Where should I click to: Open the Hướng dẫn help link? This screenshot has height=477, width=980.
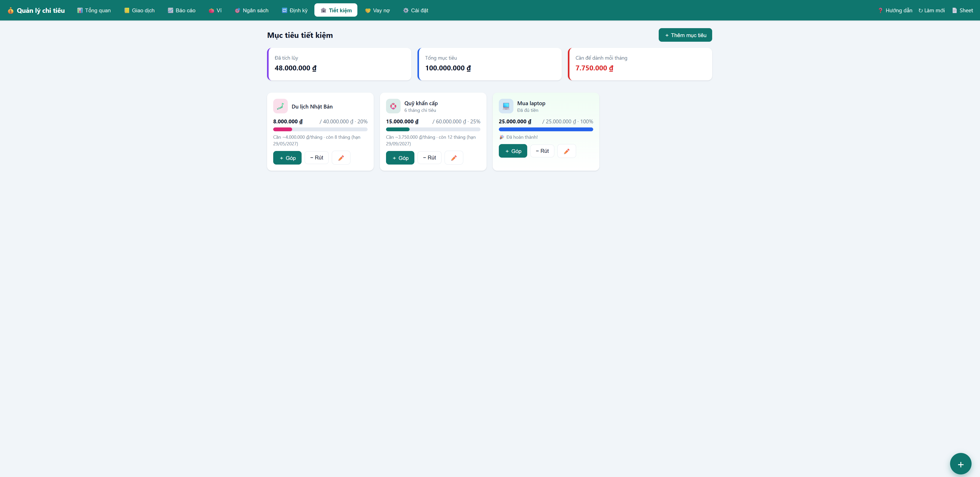pyautogui.click(x=895, y=10)
